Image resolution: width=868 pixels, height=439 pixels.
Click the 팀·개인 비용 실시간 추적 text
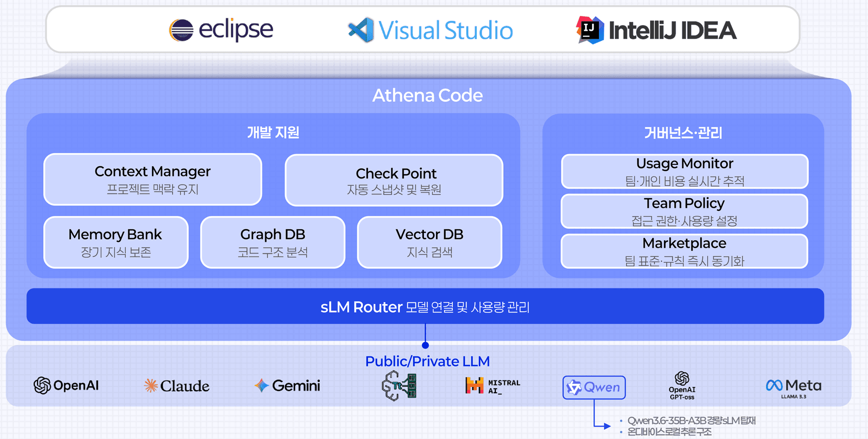(685, 181)
